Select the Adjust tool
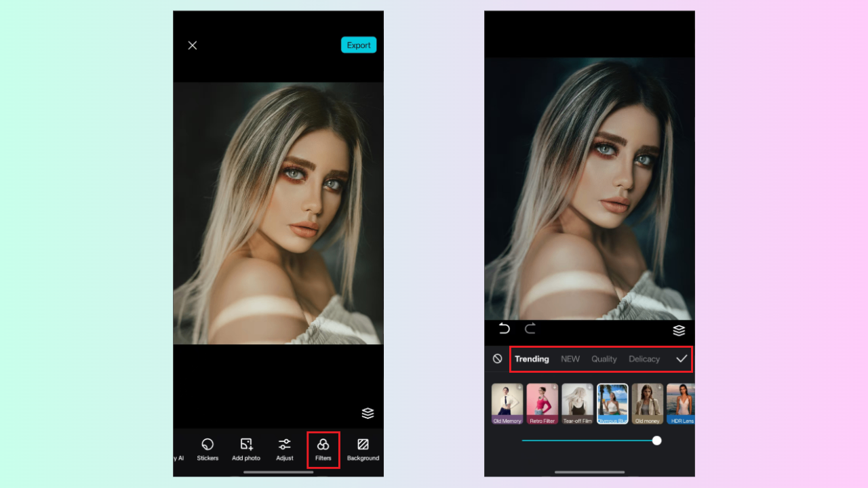The width and height of the screenshot is (868, 488). pos(284,449)
